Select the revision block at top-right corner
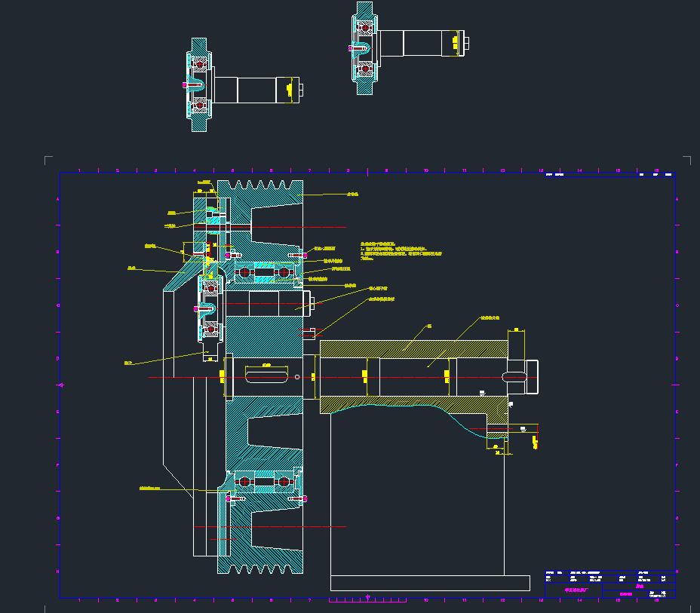The image size is (700, 613). (x=609, y=174)
